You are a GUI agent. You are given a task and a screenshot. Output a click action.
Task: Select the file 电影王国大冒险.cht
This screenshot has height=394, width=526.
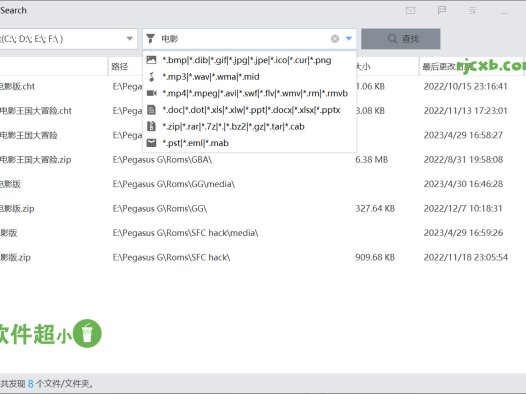pos(36,111)
